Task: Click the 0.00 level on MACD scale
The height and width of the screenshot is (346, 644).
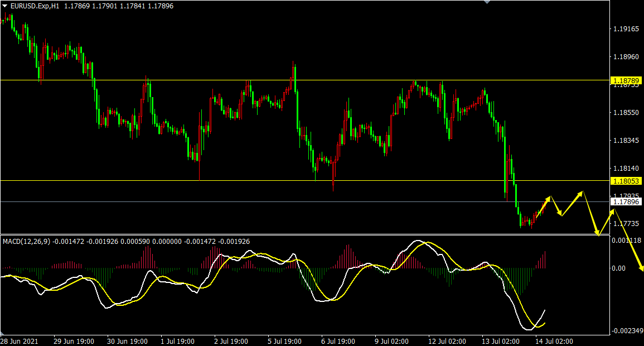Action: click(x=618, y=268)
